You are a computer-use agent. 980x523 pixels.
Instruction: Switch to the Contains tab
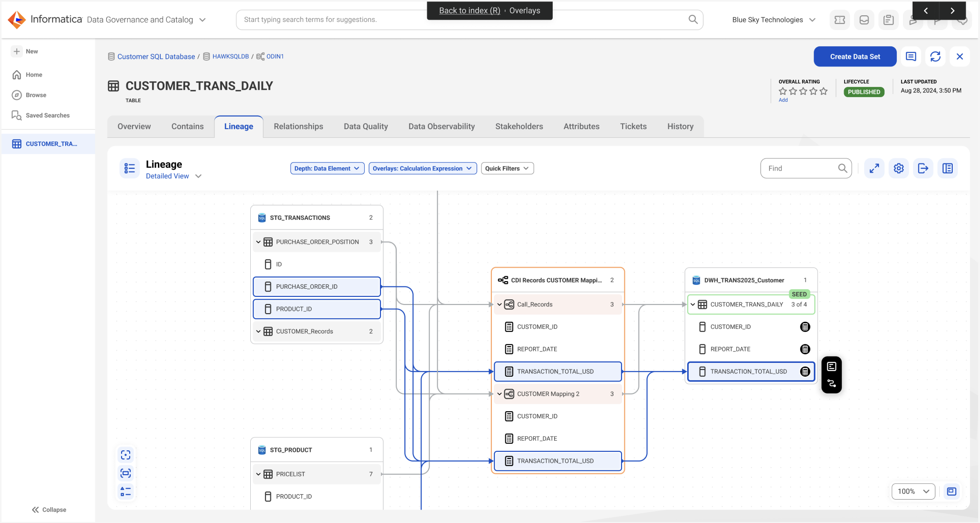[x=188, y=126]
